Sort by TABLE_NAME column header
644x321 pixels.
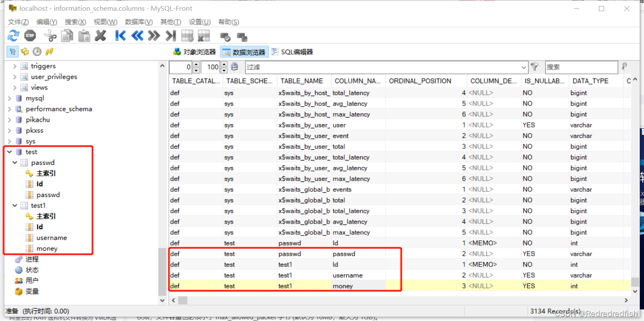[x=304, y=81]
